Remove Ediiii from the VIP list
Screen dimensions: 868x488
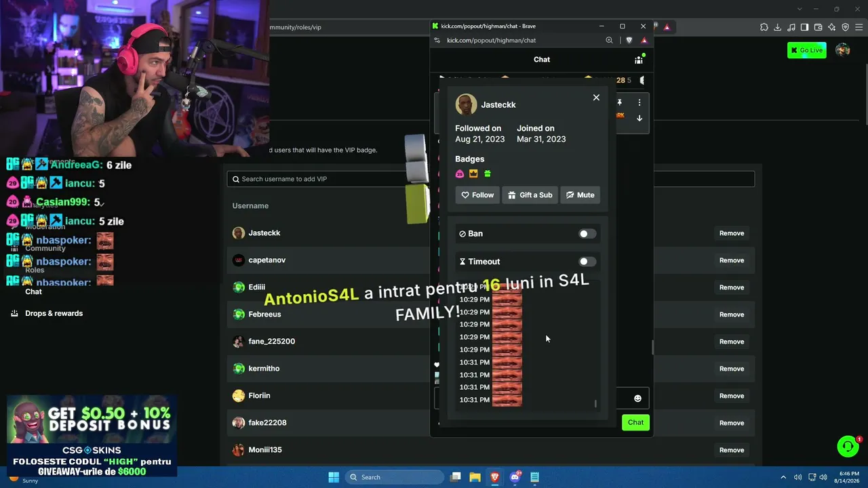(732, 287)
